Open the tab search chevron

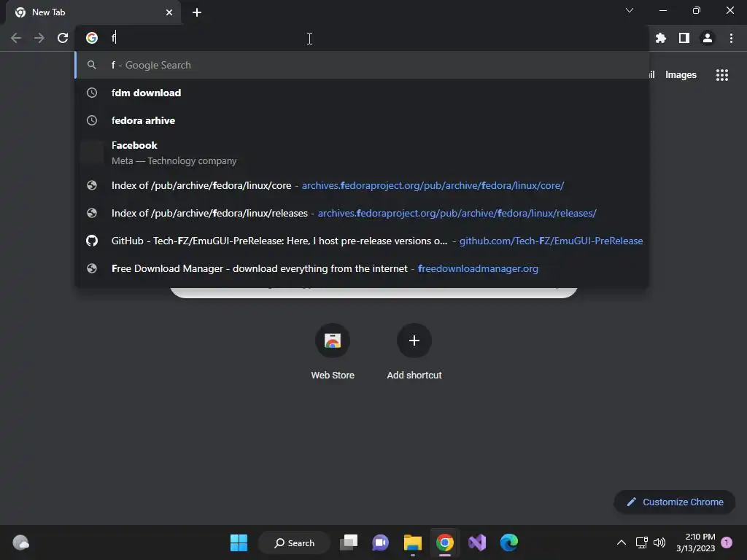click(x=630, y=10)
